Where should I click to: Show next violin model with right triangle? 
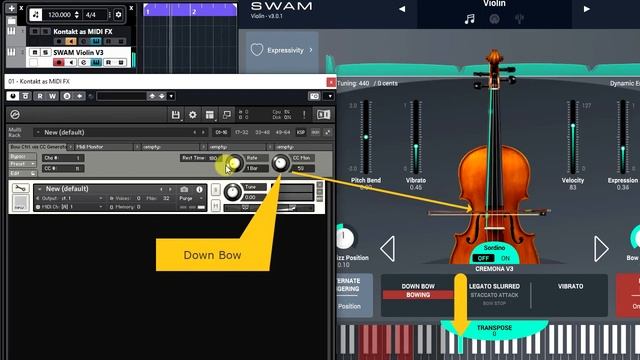point(601,248)
